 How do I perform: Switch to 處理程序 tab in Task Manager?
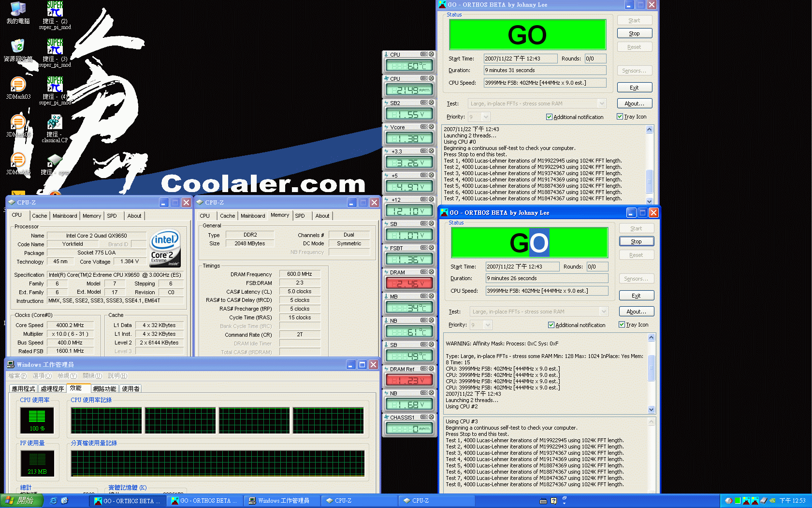52,388
